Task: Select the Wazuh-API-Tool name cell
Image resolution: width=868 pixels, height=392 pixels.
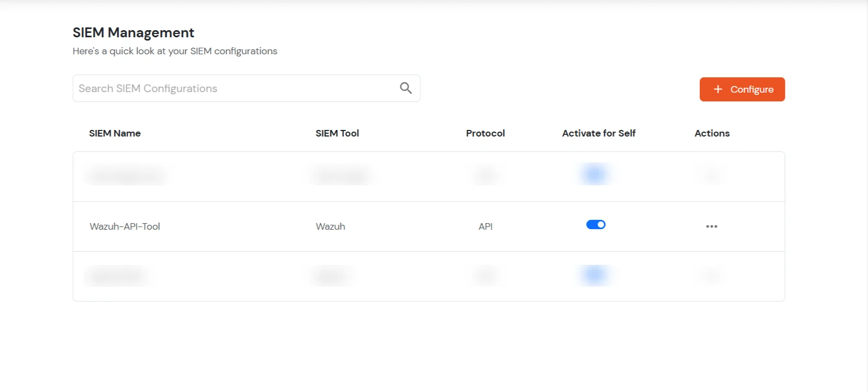Action: point(125,226)
